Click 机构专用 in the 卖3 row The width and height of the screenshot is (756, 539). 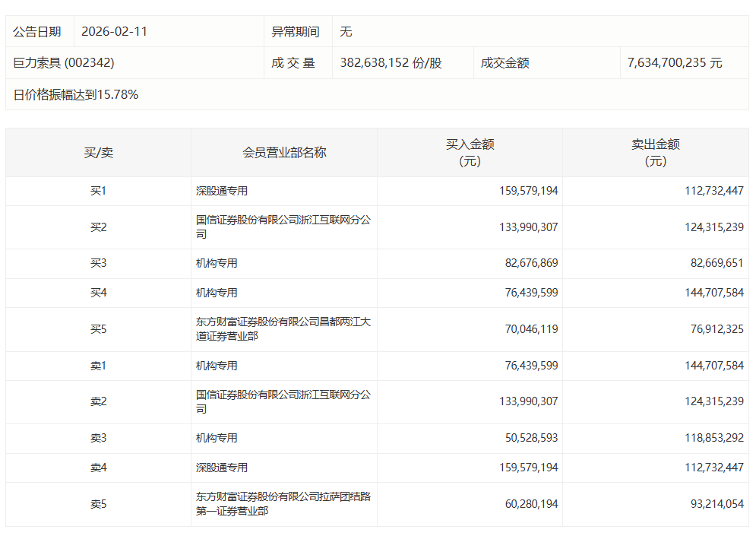217,439
